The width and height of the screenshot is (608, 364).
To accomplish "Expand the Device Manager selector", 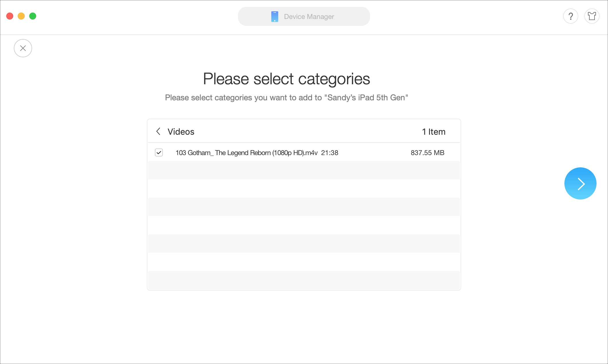I will point(304,16).
